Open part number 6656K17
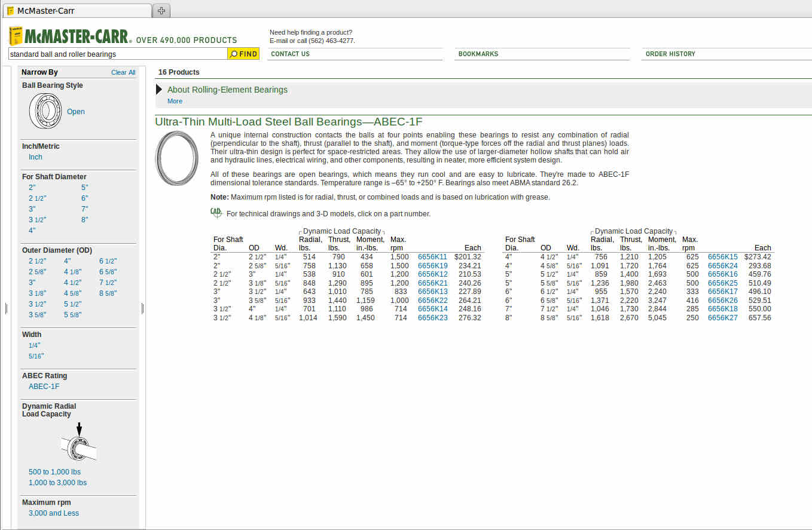This screenshot has height=530, width=812. coord(722,292)
